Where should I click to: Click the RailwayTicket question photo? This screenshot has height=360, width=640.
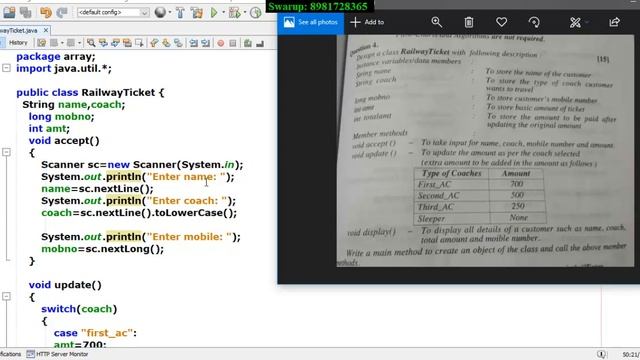pyautogui.click(x=485, y=151)
